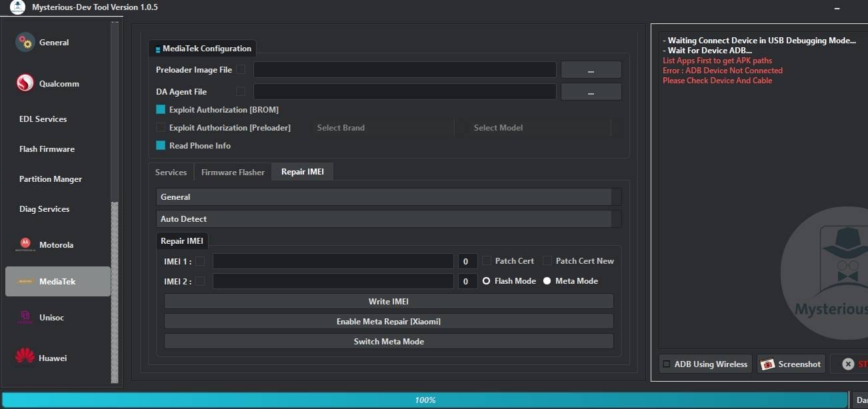
Task: Enable Exploit Authorization [Preloader]
Action: [x=160, y=127]
